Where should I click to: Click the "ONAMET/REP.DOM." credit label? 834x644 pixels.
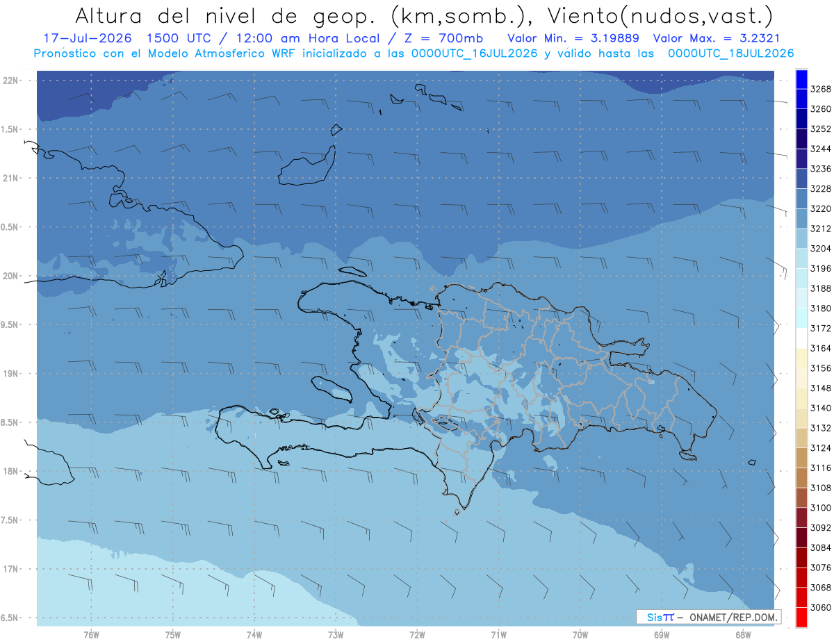click(733, 617)
